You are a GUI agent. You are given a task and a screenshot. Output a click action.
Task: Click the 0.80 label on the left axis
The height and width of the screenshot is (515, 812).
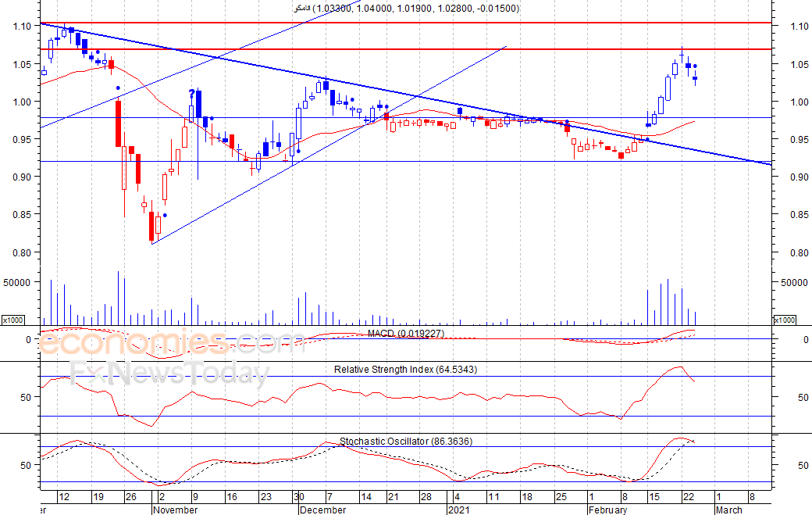point(23,253)
